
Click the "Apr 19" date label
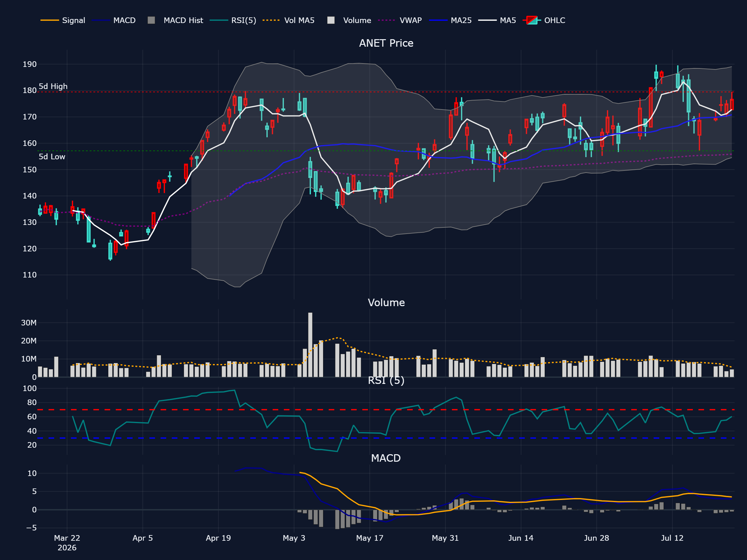[218, 538]
